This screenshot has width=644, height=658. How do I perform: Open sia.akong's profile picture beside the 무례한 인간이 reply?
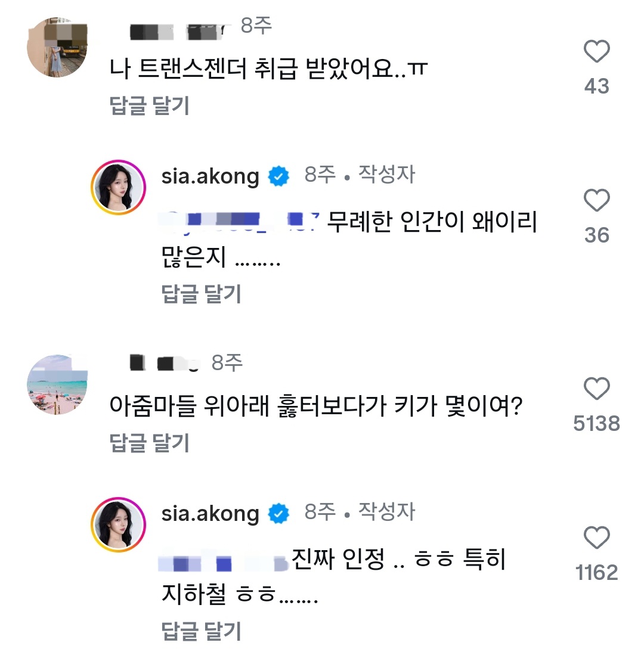tap(119, 187)
